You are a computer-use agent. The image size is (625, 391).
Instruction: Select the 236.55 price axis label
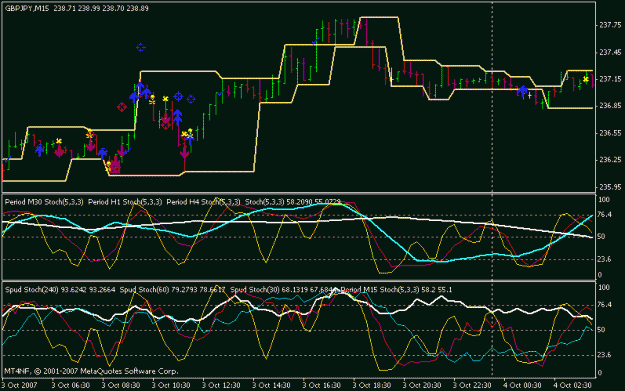pos(610,133)
